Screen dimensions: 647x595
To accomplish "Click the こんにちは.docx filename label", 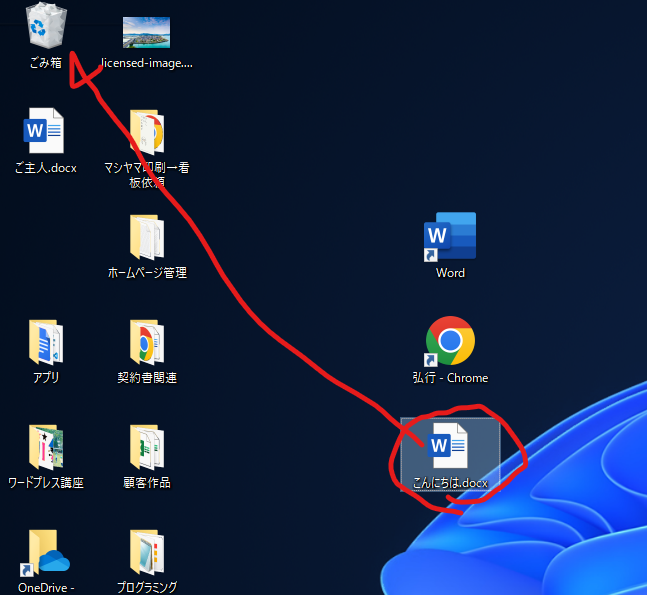I will click(x=450, y=484).
